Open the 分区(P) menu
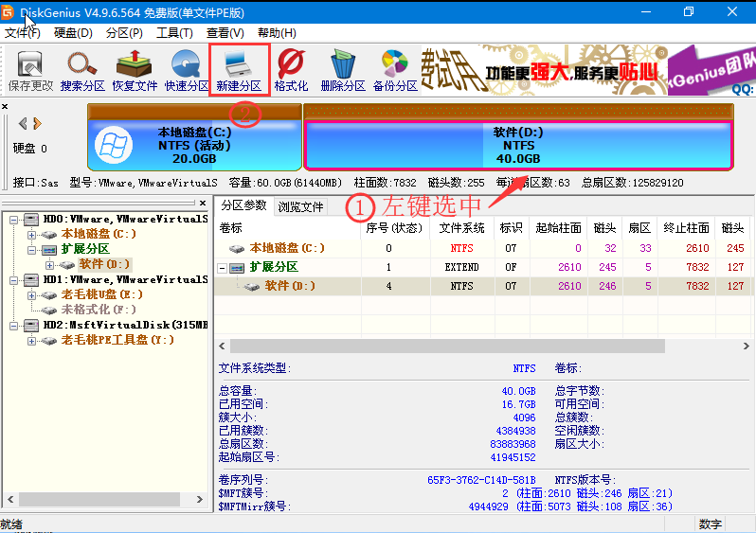Screen dimensions: 756x533 (x=124, y=33)
